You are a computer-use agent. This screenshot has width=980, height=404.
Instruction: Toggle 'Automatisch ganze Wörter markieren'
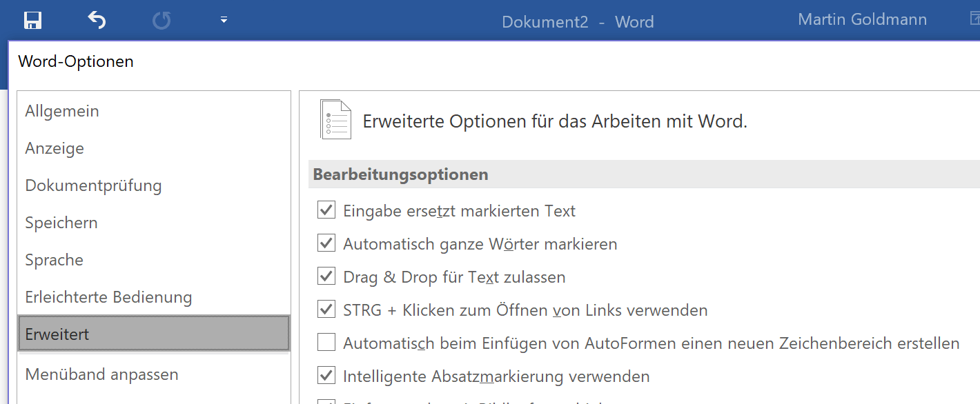click(326, 243)
